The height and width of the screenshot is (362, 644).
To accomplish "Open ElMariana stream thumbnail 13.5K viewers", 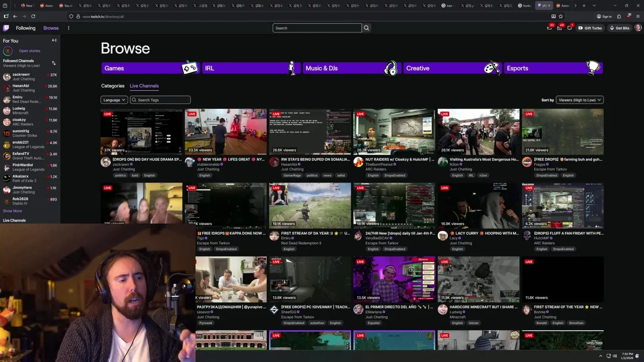I will point(394,279).
